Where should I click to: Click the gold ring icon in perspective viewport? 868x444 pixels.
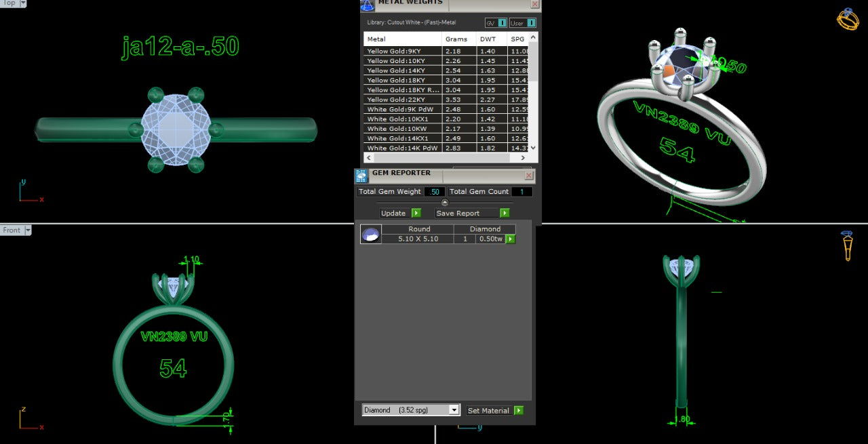[848, 19]
